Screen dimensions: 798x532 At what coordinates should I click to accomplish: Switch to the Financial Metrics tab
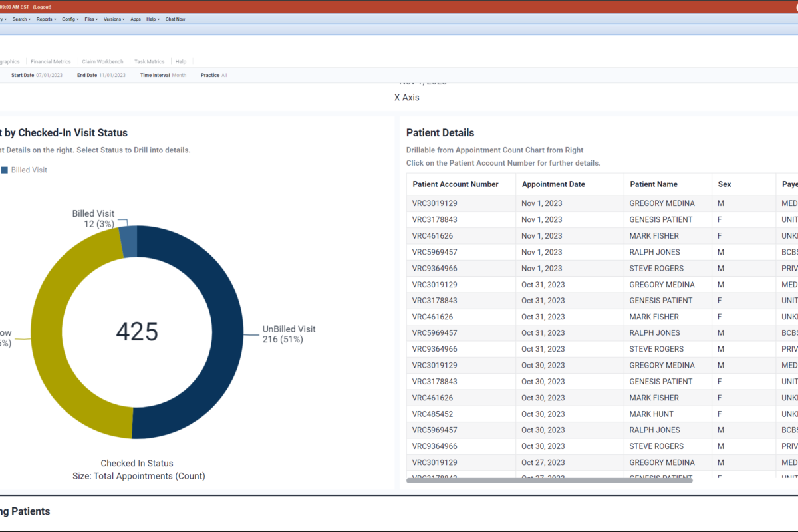coord(51,61)
